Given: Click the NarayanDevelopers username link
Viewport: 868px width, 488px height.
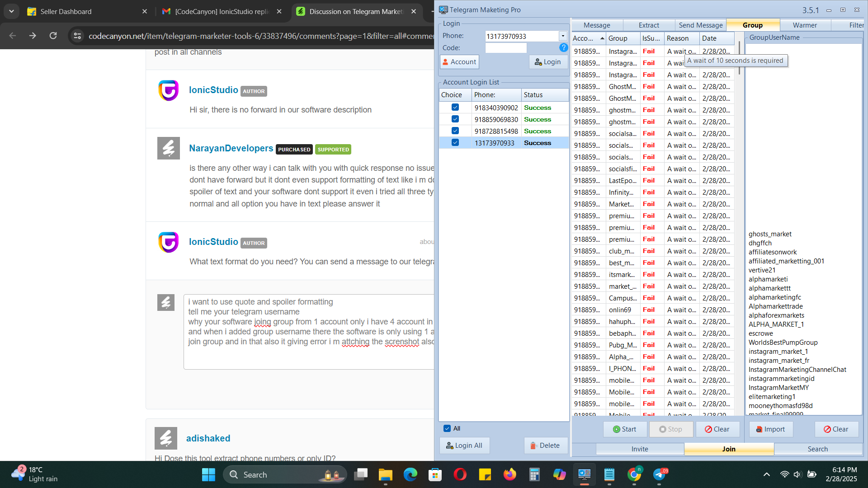Looking at the screenshot, I should 231,148.
